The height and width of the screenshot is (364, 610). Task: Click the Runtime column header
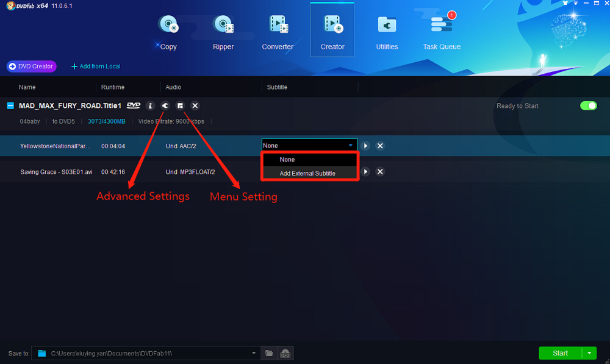[x=113, y=87]
